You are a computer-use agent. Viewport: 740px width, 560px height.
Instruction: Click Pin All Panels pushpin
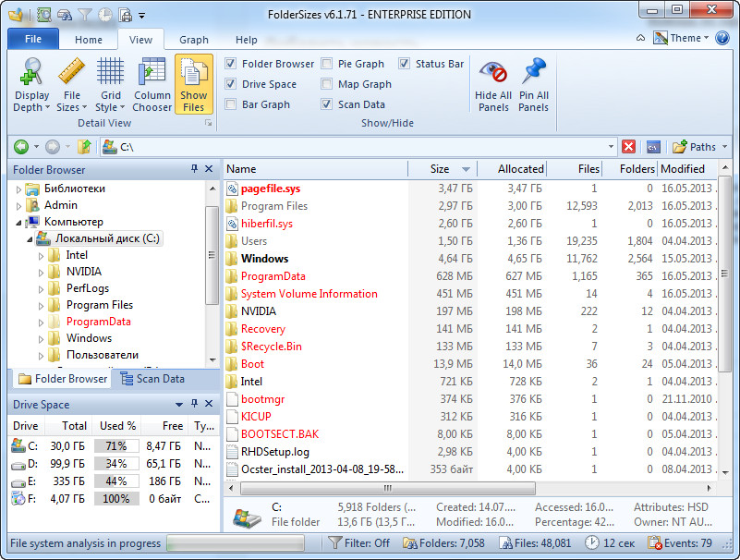click(534, 84)
